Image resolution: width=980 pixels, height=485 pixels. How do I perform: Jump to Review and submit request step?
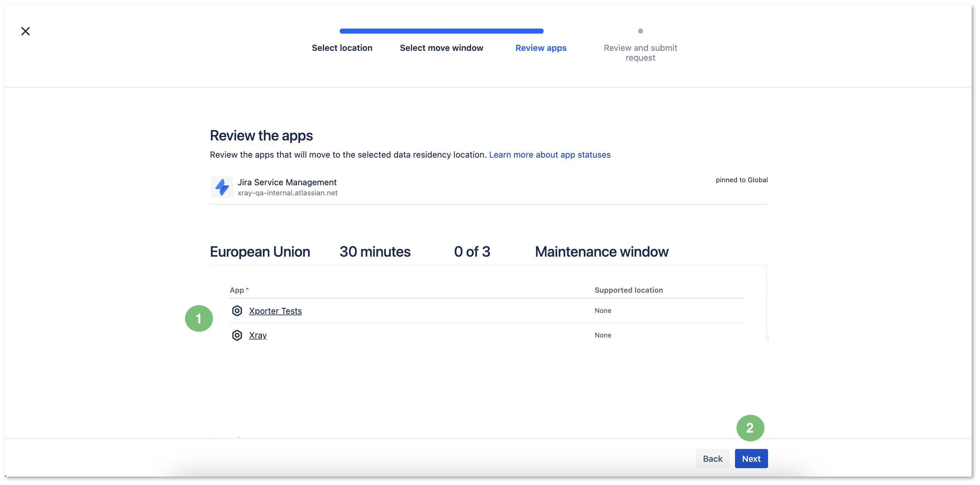[640, 53]
